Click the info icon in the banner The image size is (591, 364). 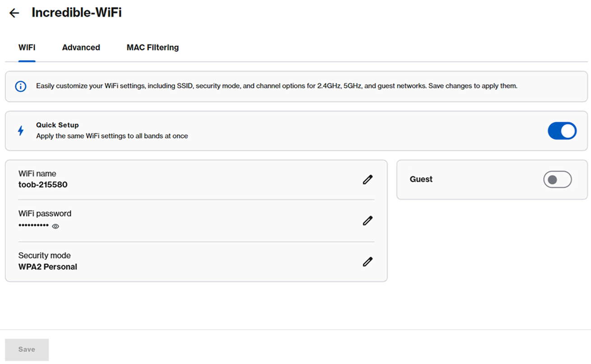point(20,86)
